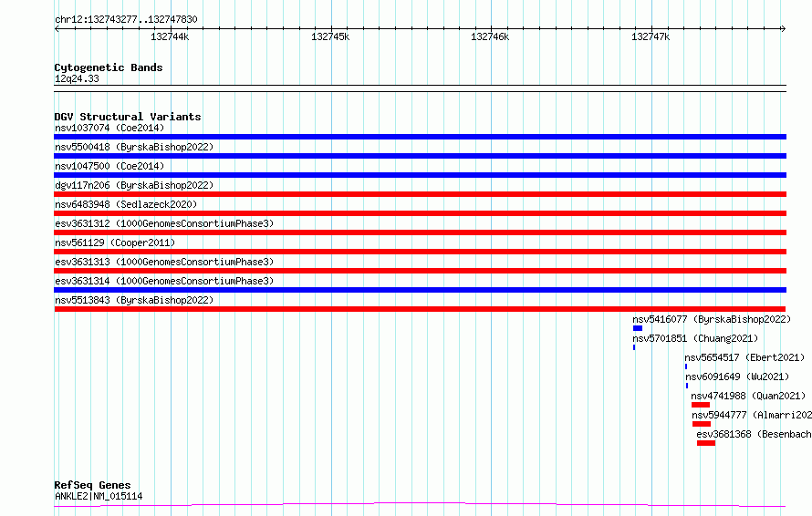Click the nsv4741988 (Quan2021) label

click(x=748, y=396)
